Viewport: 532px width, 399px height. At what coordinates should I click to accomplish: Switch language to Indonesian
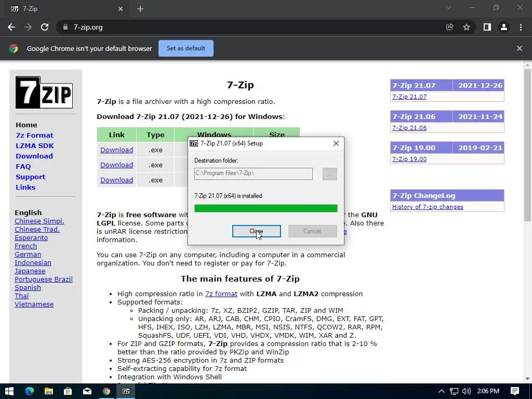(x=33, y=262)
